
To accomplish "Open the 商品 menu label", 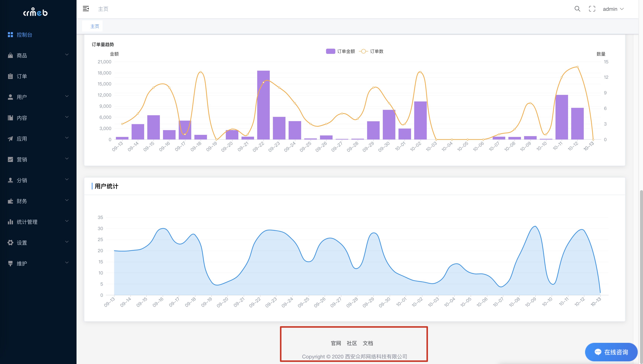I will pyautogui.click(x=22, y=56).
